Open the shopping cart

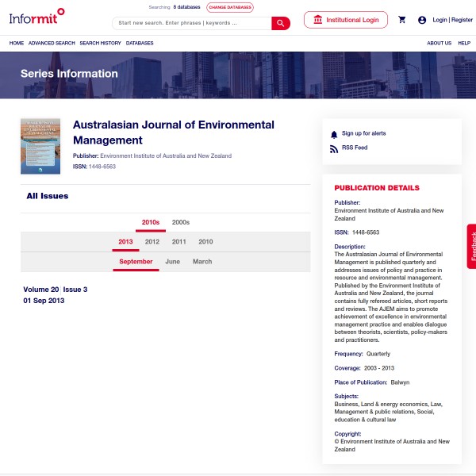click(x=402, y=20)
